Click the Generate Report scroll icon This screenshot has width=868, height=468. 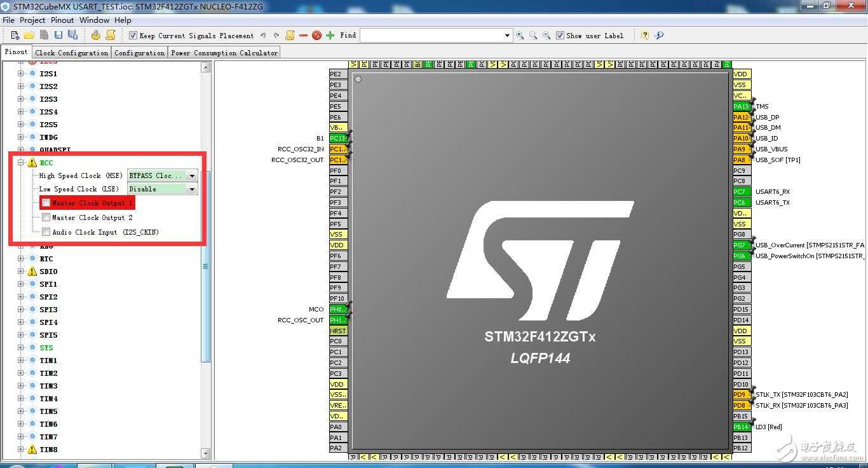(x=111, y=36)
